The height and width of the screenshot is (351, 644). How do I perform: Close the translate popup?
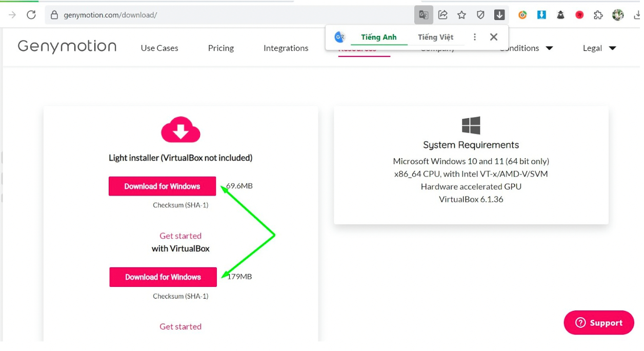pos(494,37)
